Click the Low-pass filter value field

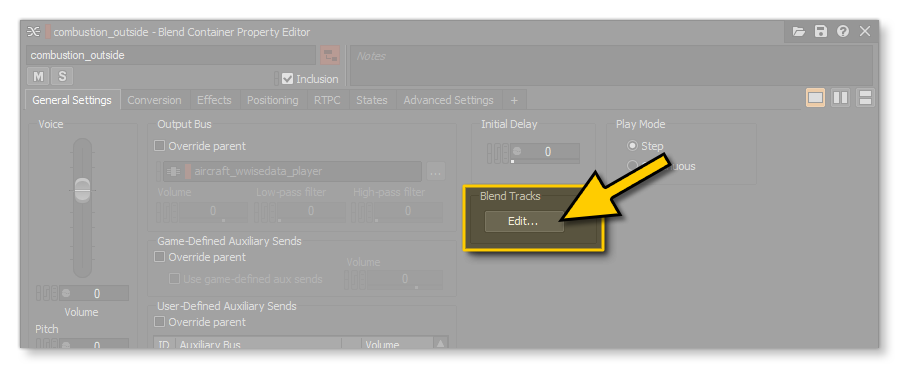(311, 212)
